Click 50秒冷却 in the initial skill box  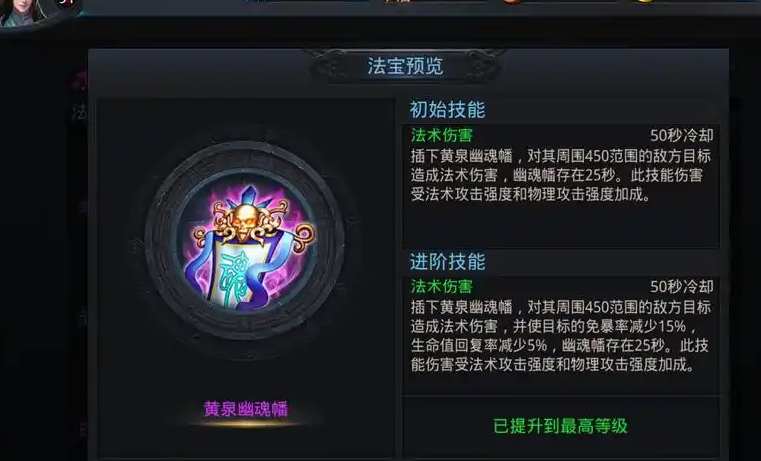pos(682,135)
